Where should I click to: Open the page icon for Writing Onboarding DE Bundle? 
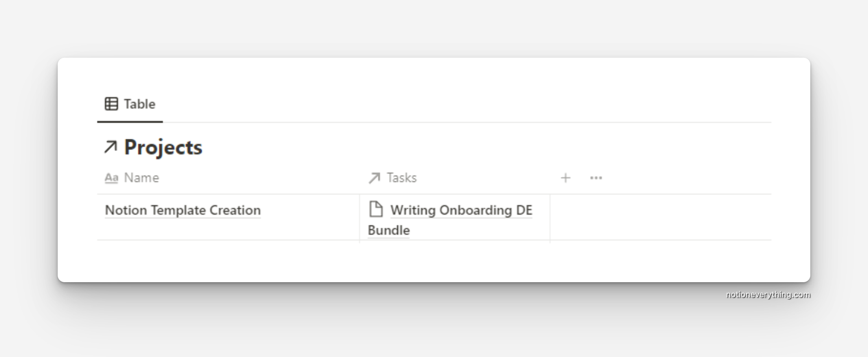[x=376, y=209]
